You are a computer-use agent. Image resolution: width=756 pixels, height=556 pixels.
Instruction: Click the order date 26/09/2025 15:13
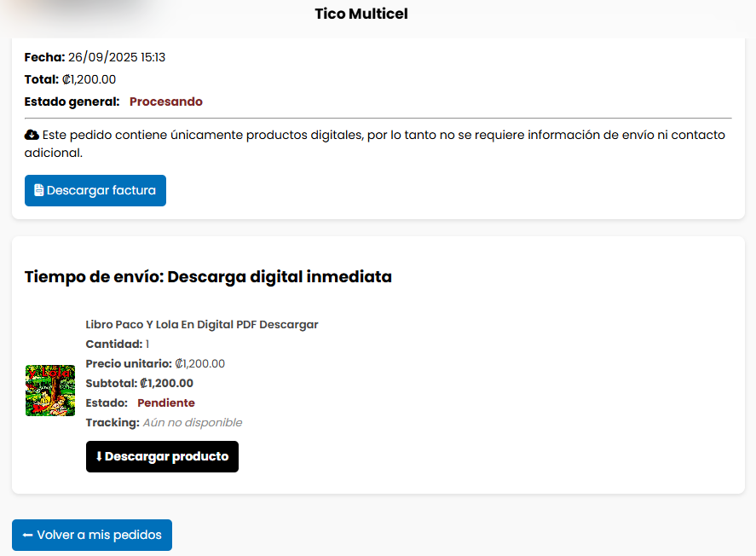tap(117, 57)
